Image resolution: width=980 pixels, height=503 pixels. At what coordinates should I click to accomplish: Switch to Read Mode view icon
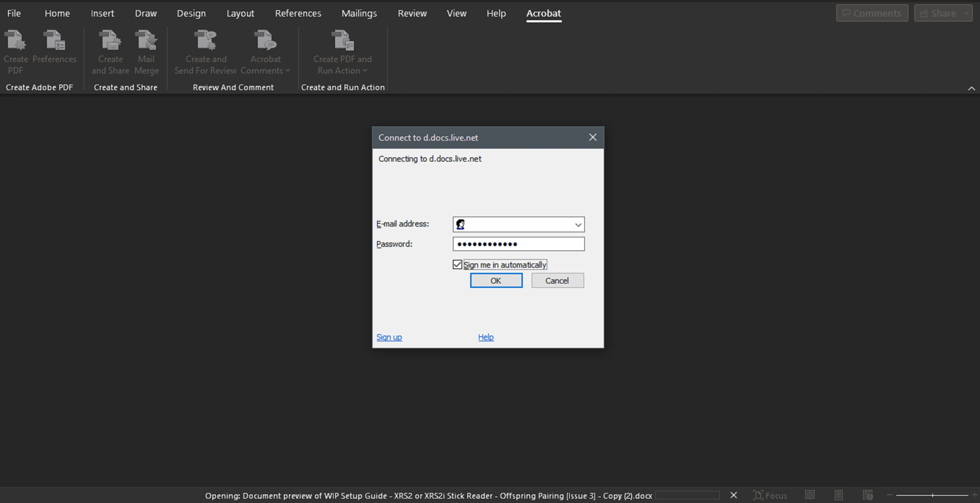810,495
